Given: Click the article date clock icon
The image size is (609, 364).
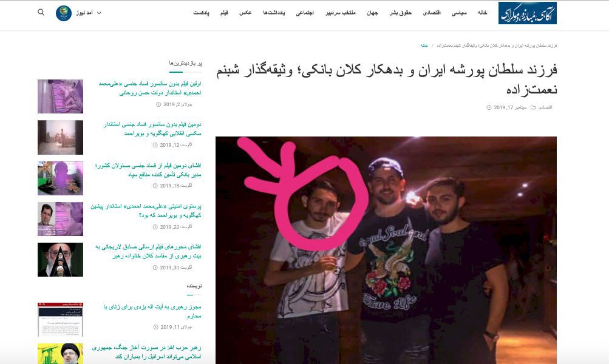Looking at the screenshot, I should tap(489, 107).
